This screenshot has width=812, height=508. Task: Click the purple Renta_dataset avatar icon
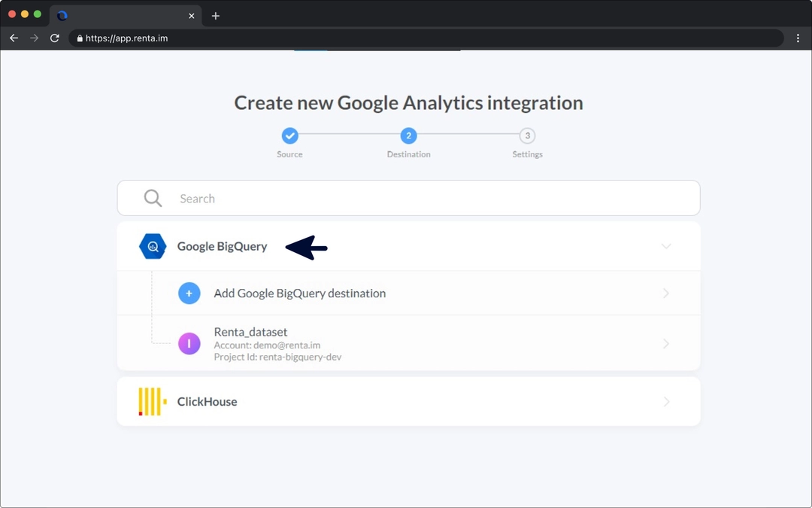click(189, 344)
